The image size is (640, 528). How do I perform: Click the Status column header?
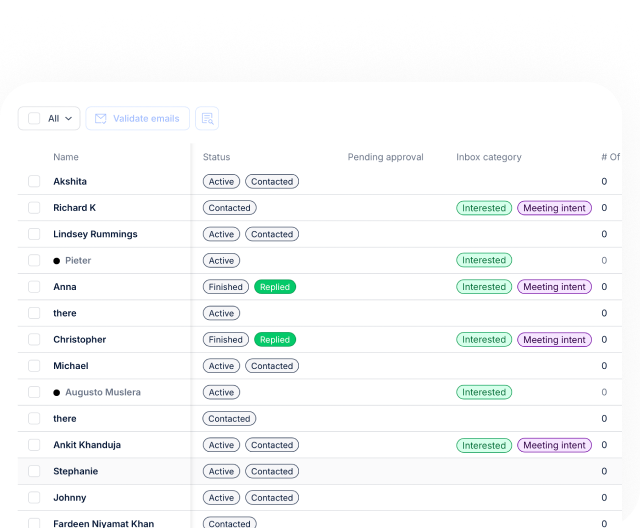[x=216, y=157]
